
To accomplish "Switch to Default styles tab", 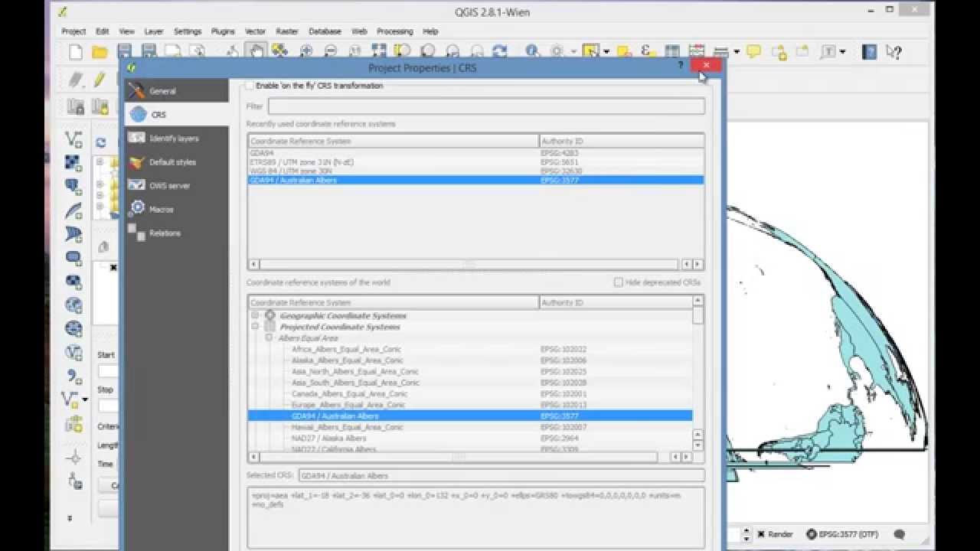I will (177, 162).
